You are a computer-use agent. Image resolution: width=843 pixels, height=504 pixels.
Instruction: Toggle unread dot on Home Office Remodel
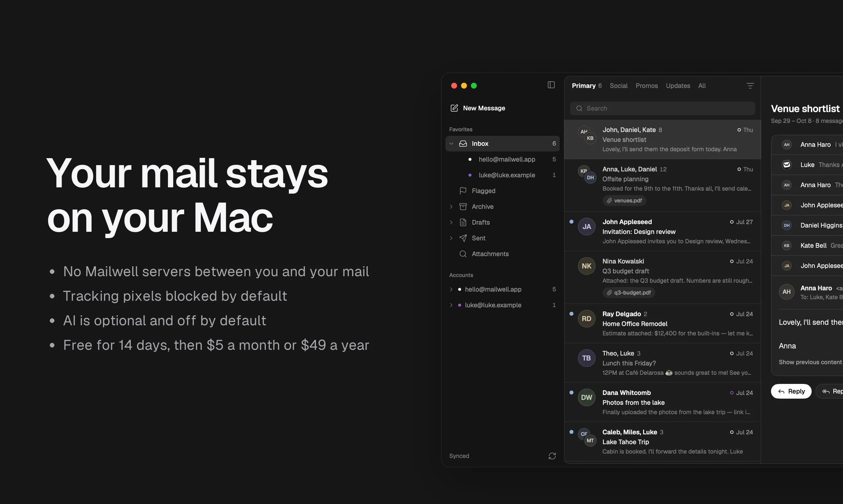click(572, 313)
